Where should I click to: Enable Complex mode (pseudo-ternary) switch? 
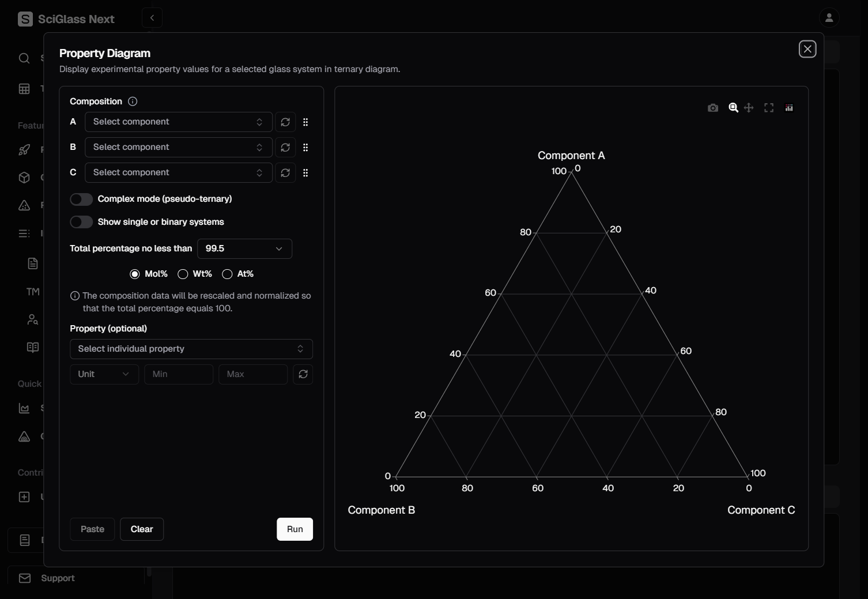[81, 199]
